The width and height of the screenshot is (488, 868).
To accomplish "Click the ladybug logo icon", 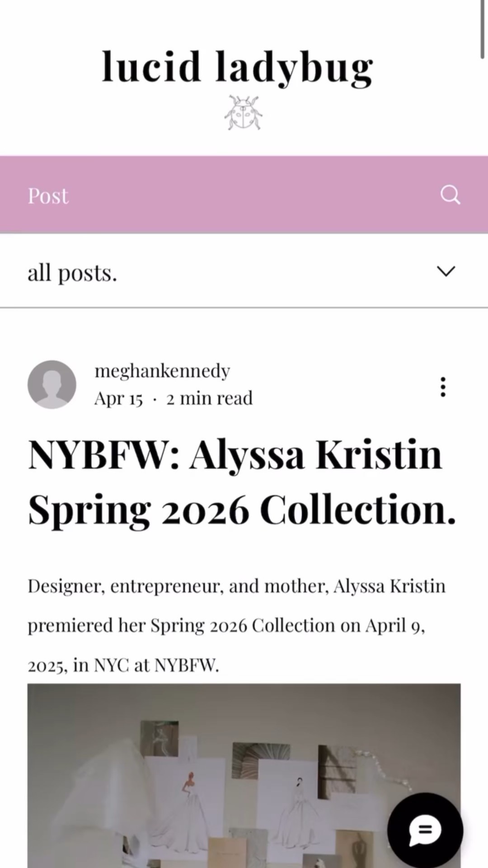I will pyautogui.click(x=244, y=111).
